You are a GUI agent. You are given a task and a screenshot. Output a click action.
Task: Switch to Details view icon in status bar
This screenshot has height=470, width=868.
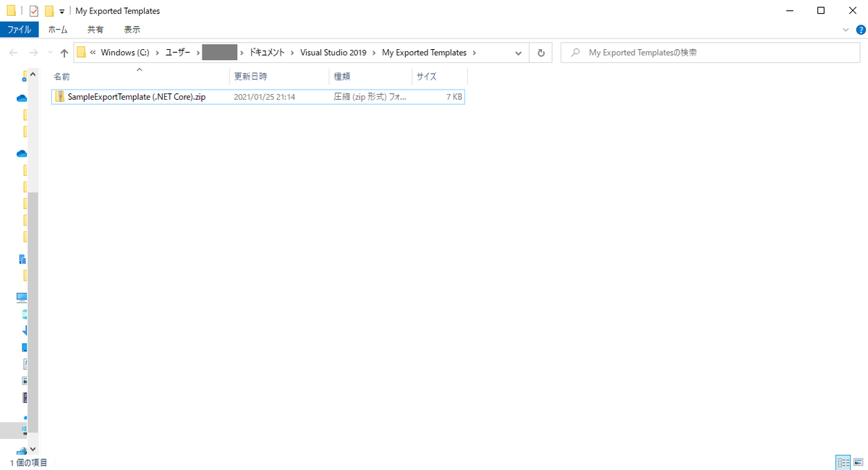(843, 462)
